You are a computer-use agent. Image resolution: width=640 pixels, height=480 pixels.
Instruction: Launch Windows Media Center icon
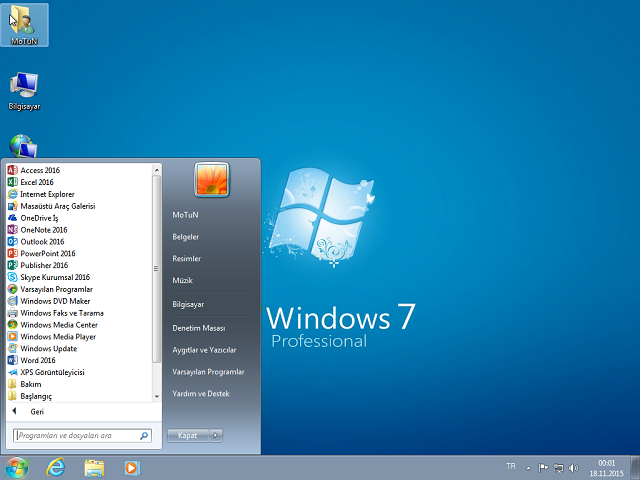pos(13,324)
